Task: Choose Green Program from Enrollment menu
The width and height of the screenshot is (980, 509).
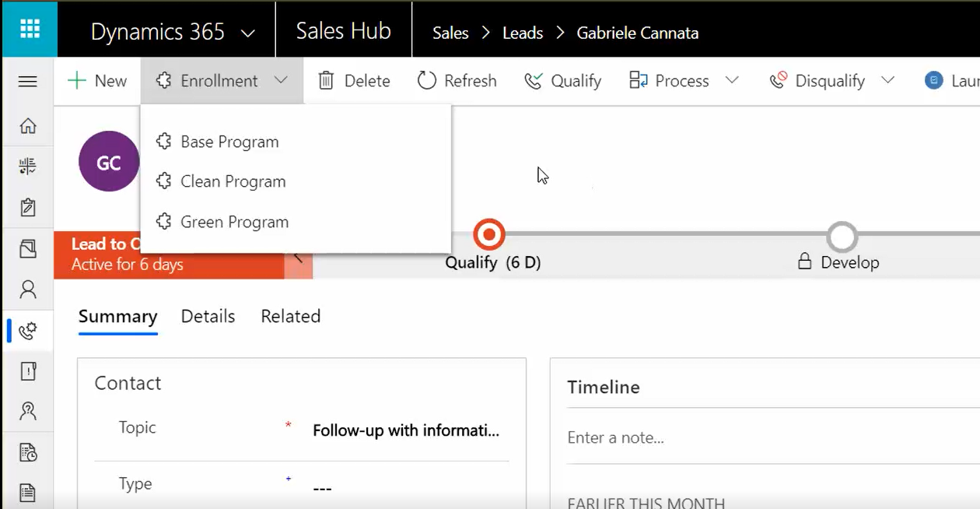Action: click(x=234, y=222)
